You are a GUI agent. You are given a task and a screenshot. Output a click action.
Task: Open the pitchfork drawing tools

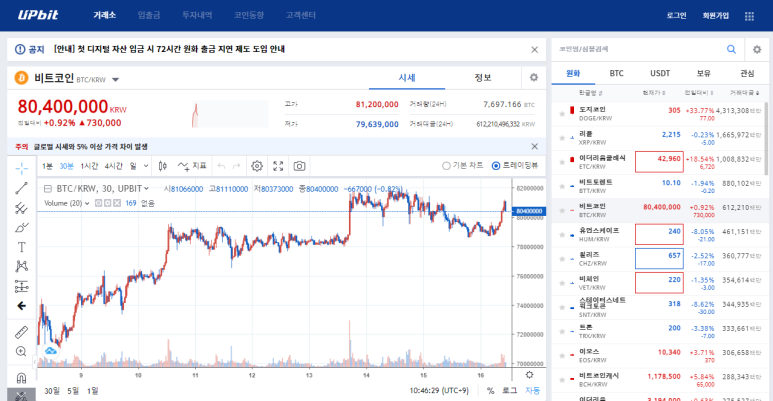tap(21, 208)
